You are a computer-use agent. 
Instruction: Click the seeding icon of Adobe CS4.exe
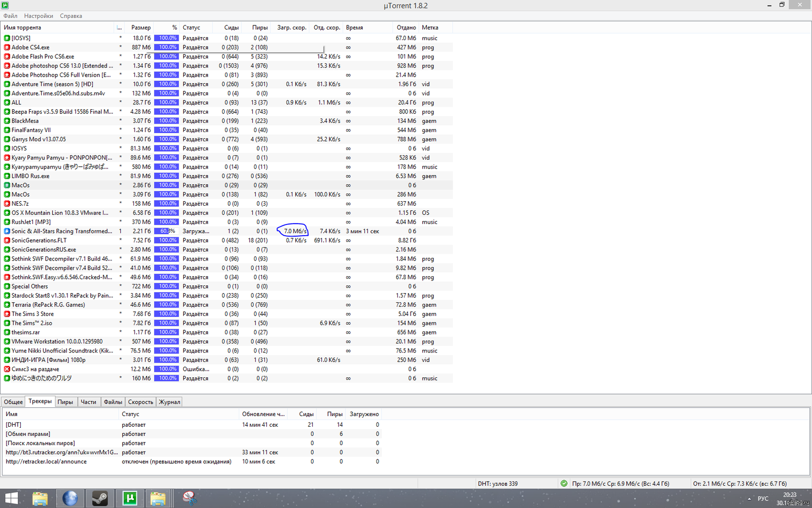[x=7, y=47]
